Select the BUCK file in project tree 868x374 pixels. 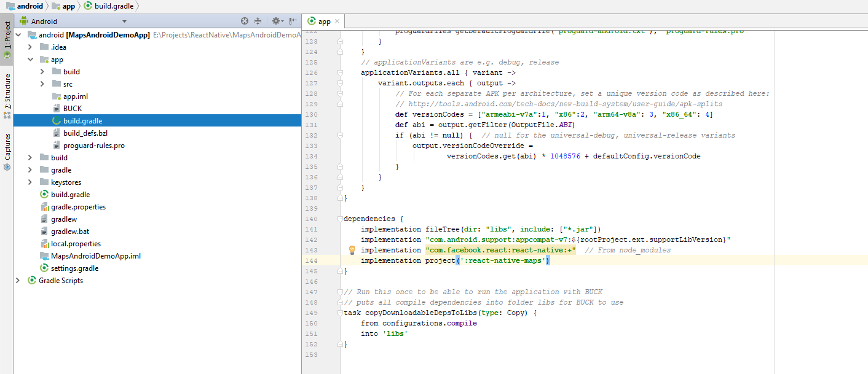tap(72, 109)
